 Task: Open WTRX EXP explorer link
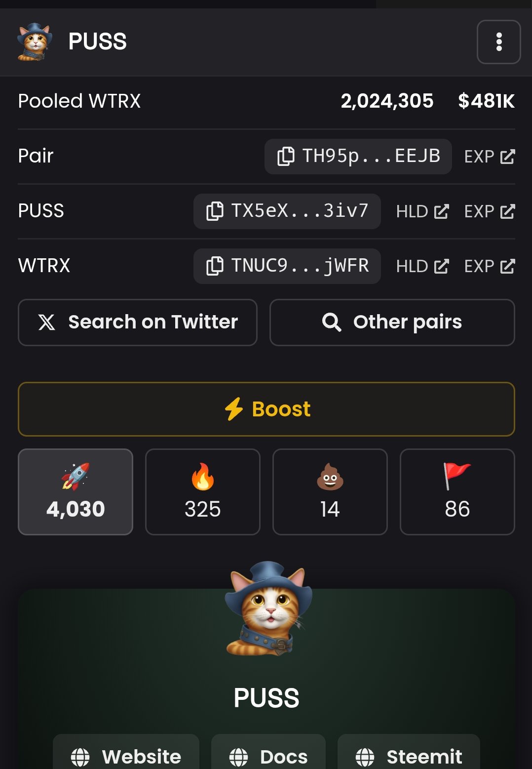point(490,266)
